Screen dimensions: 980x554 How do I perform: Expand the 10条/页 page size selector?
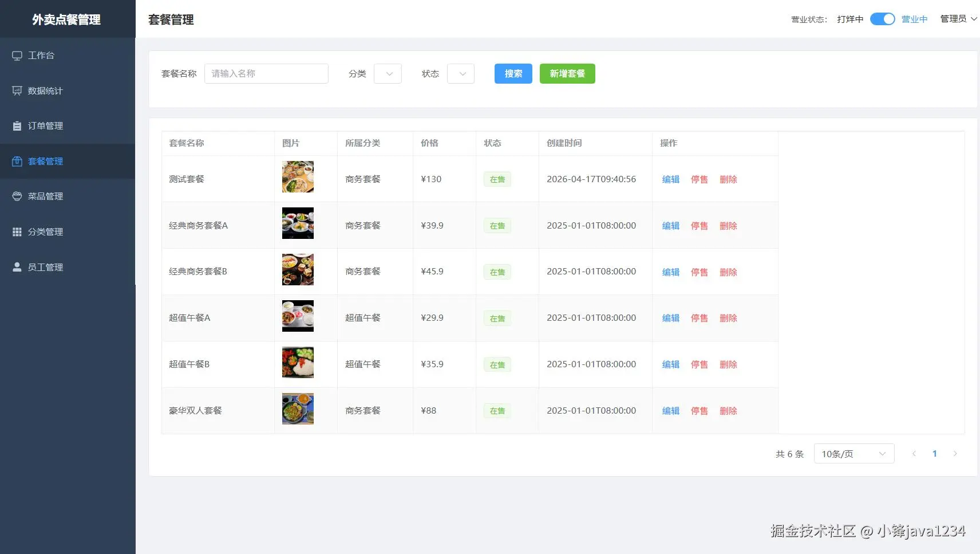pyautogui.click(x=854, y=454)
